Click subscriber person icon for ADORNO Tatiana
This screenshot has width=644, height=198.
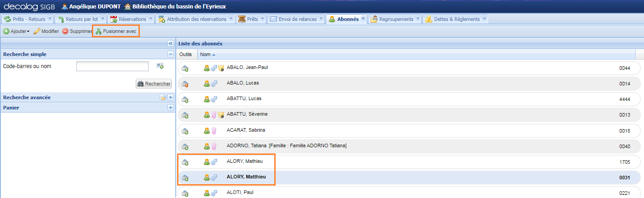pos(206,146)
